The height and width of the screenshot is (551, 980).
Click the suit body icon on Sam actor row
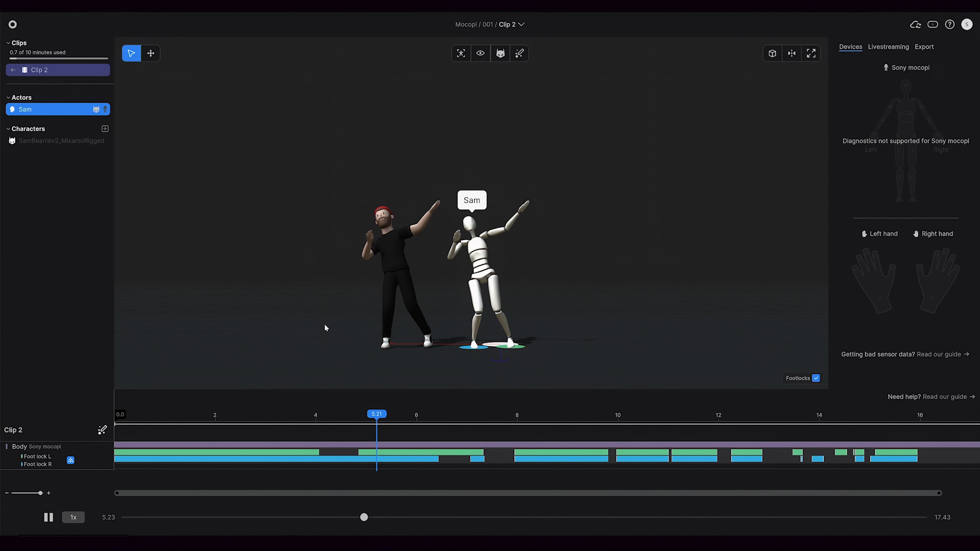coord(105,109)
